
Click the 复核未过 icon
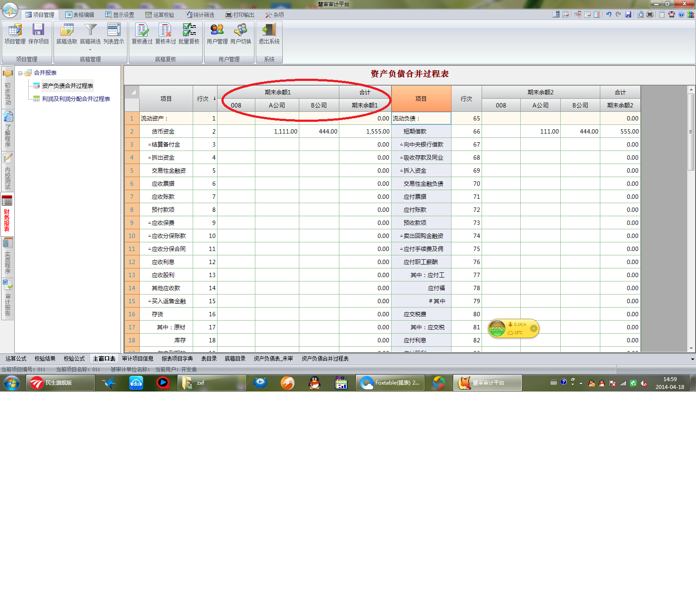(165, 34)
